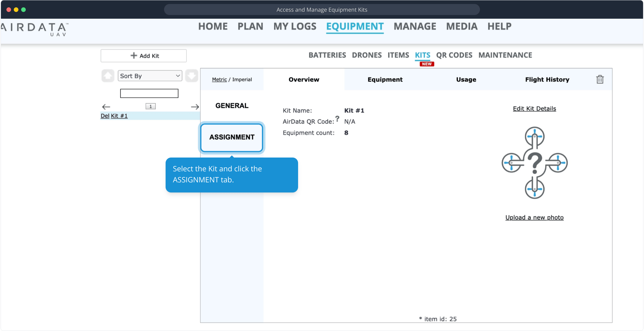Viewport: 644px width, 331px height.
Task: Go to next page with right arrow
Action: [x=195, y=107]
